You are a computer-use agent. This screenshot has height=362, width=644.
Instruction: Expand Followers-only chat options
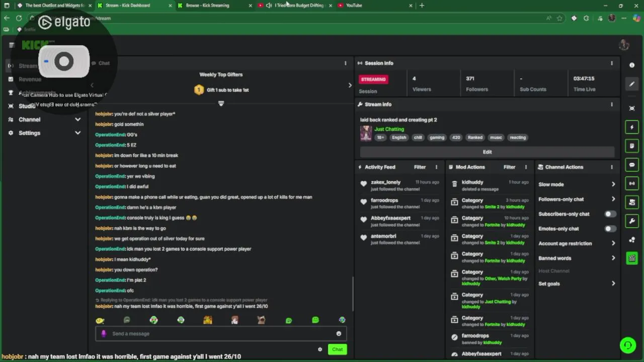577,199
